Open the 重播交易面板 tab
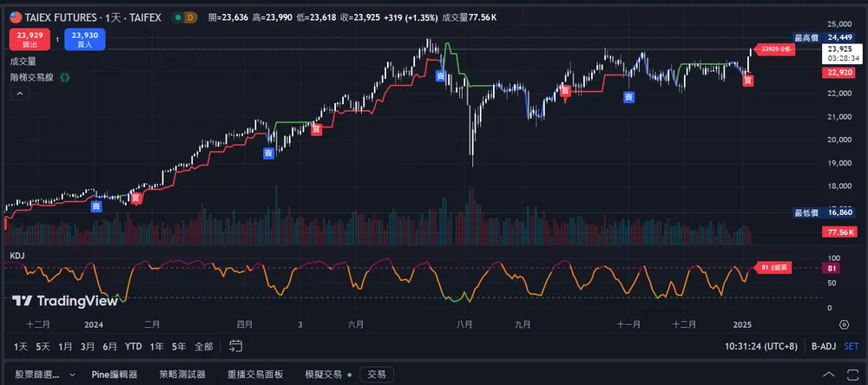This screenshot has height=385, width=868. coord(255,375)
